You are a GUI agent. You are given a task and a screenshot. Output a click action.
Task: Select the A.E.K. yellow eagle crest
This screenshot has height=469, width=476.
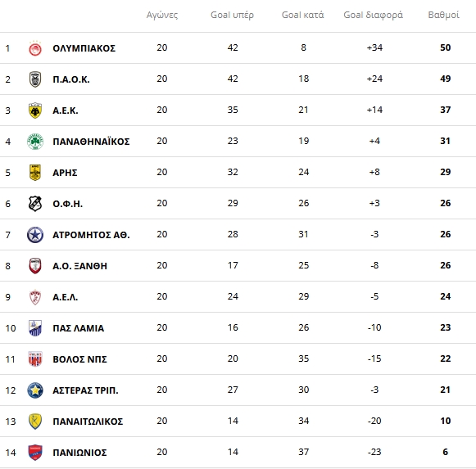tap(35, 110)
